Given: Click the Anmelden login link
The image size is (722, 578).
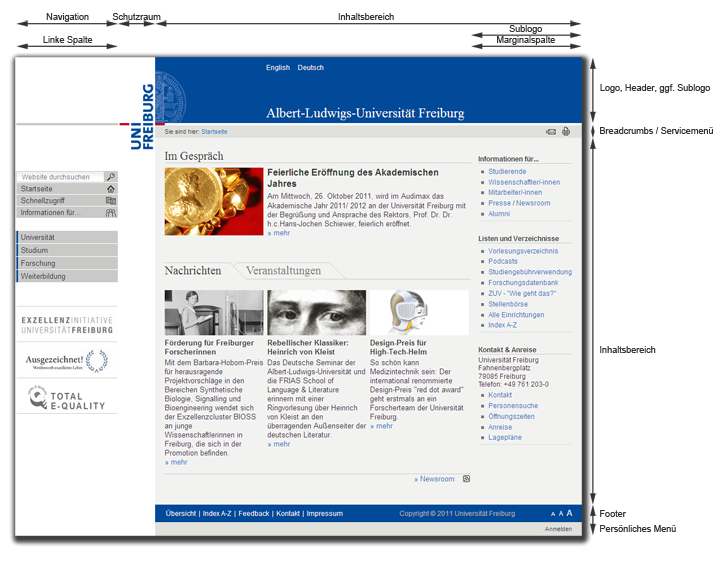Looking at the screenshot, I should 558,529.
